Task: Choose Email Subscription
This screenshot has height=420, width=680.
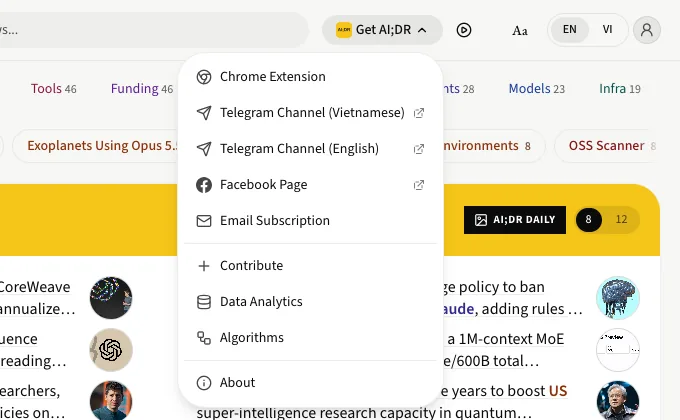Action: [x=310, y=221]
